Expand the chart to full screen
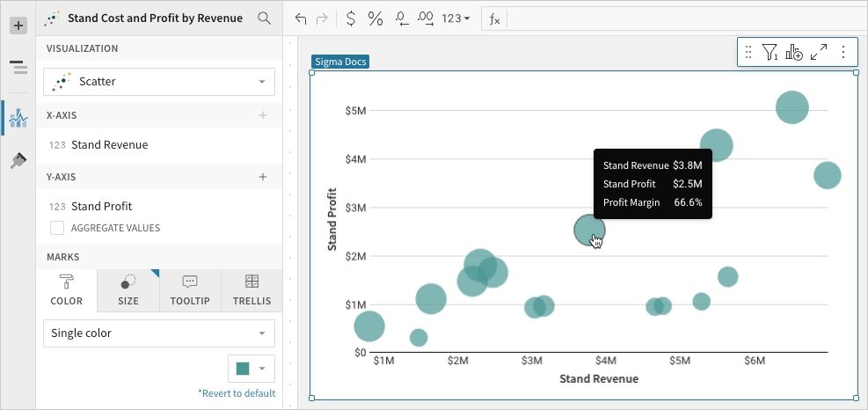The height and width of the screenshot is (410, 868). pyautogui.click(x=819, y=53)
